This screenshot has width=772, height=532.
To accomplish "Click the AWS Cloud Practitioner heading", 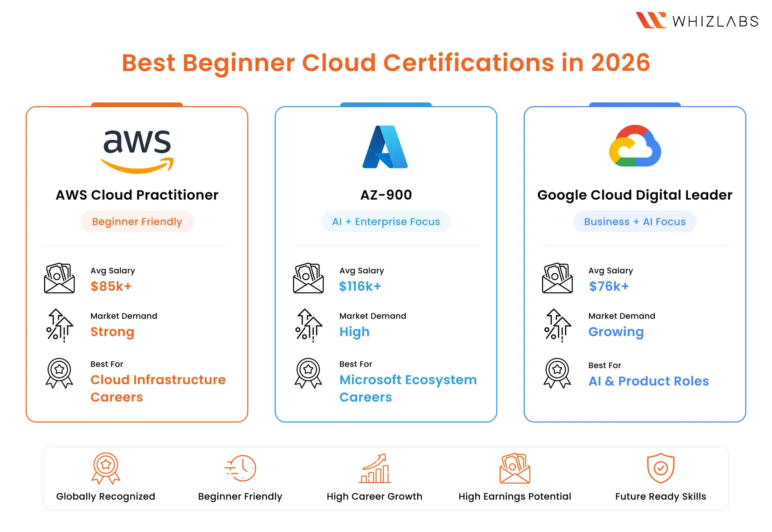I will click(137, 195).
